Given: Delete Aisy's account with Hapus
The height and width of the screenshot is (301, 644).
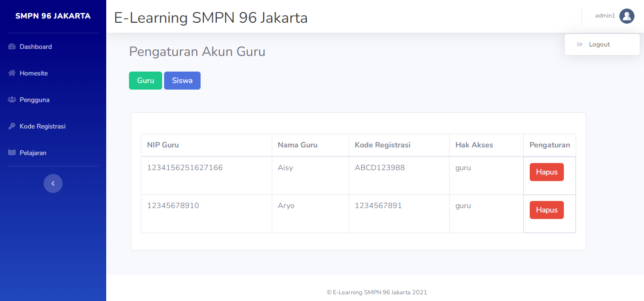Looking at the screenshot, I should 546,172.
